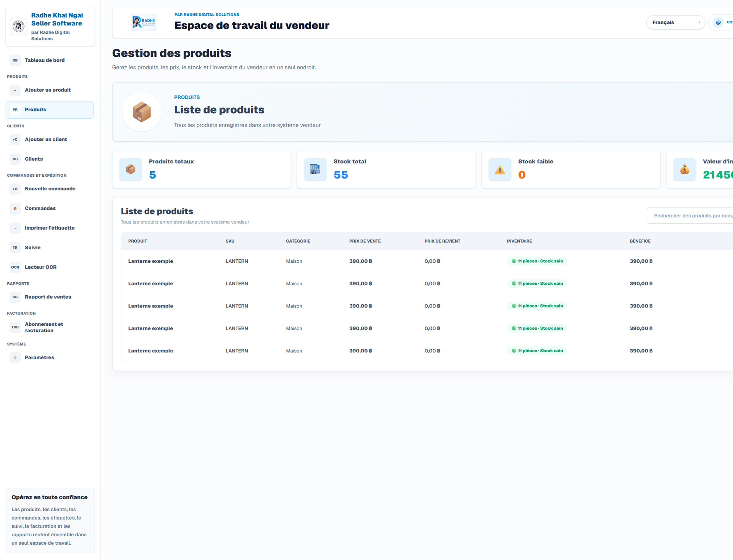Click the OCR icon for Lecteur OCR
733x560 pixels.
[15, 267]
